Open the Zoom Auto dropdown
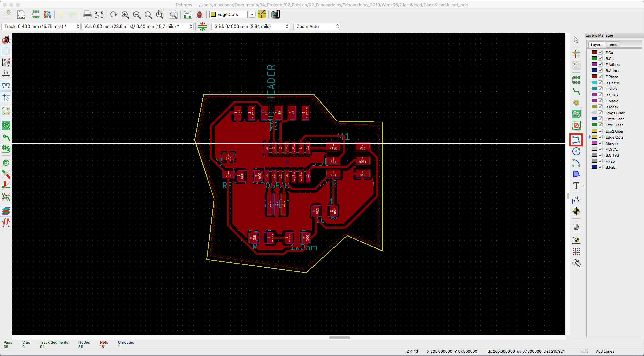The width and height of the screenshot is (644, 356). [317, 26]
